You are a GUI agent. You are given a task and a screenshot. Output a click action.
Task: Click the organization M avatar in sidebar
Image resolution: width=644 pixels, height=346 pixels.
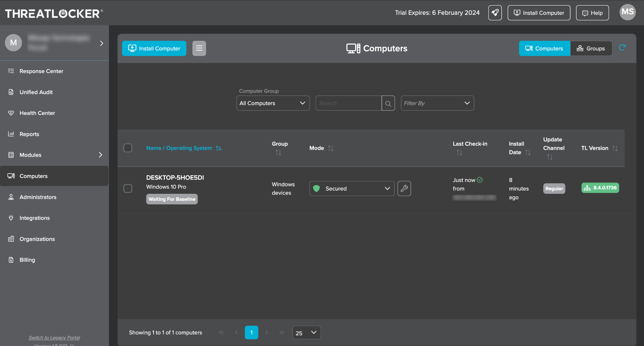(14, 43)
